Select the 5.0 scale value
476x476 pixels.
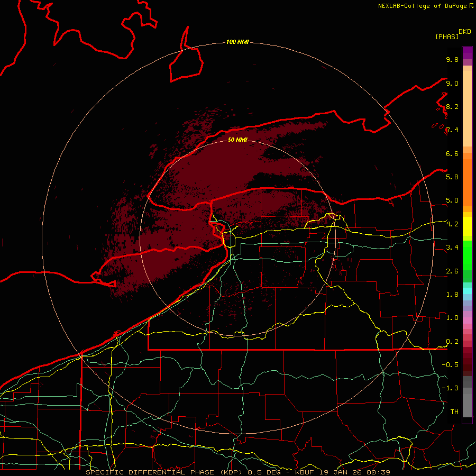tap(452, 200)
